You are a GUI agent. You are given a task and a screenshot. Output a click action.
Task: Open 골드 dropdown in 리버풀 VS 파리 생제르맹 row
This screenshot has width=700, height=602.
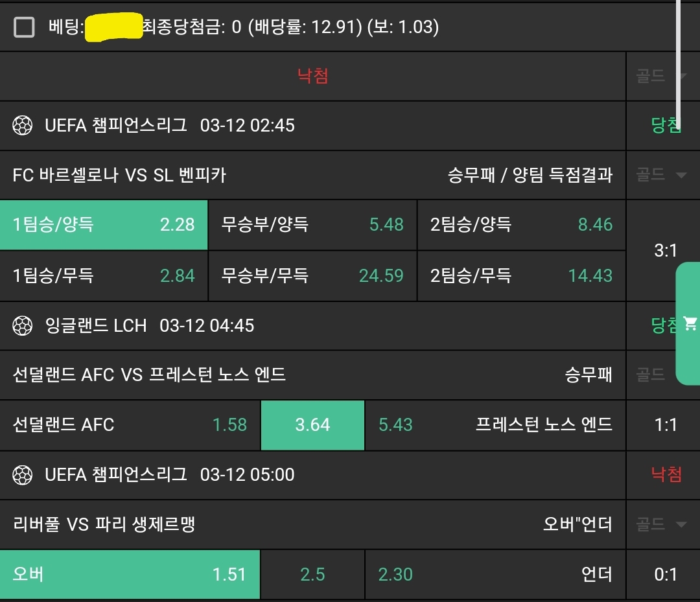(661, 524)
